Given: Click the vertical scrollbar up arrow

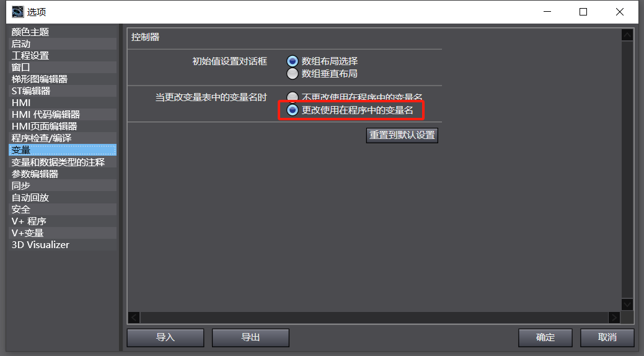Looking at the screenshot, I should click(627, 35).
